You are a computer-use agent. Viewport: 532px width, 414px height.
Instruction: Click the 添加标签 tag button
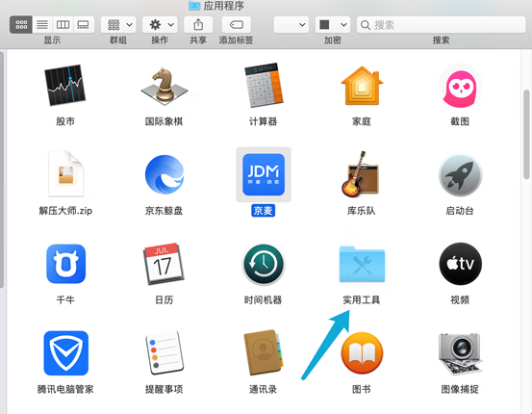coord(236,24)
